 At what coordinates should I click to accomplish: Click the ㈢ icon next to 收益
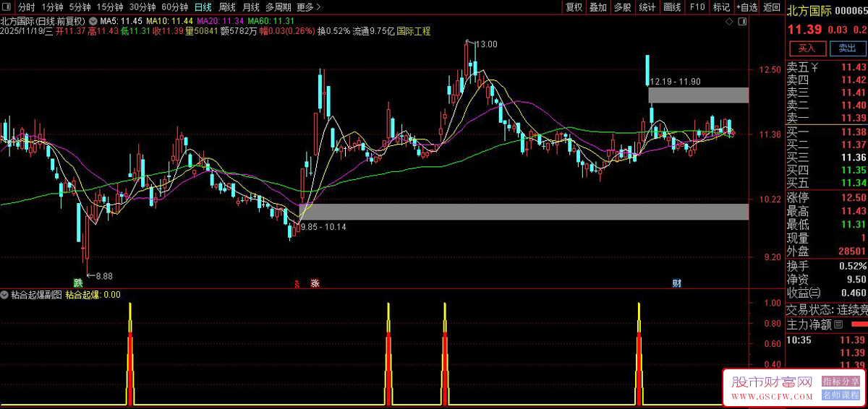coord(815,293)
